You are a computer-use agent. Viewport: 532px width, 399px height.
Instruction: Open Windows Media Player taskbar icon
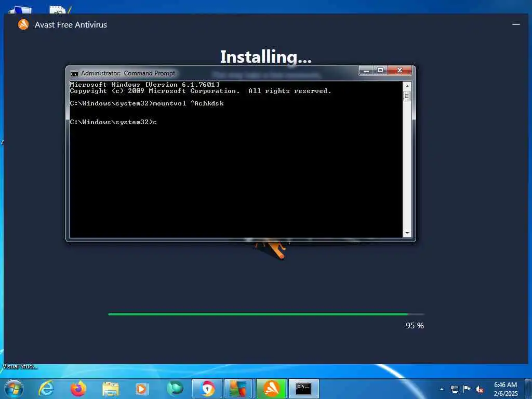142,389
